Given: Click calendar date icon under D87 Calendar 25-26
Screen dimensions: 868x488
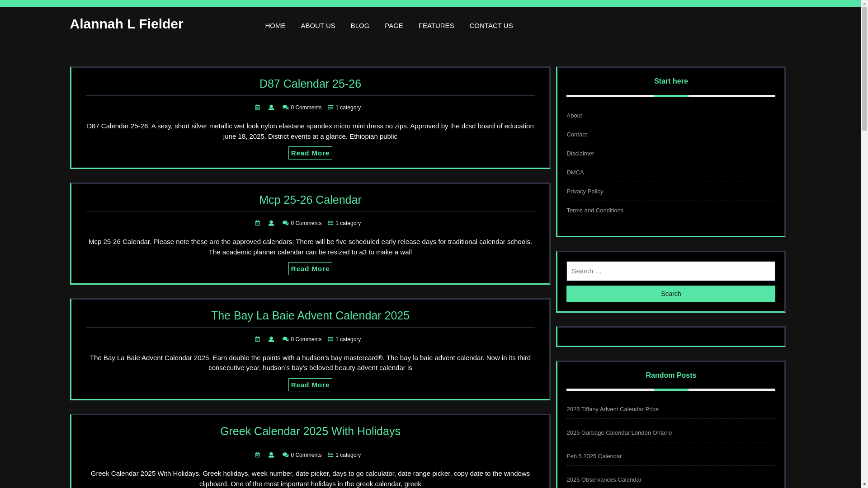Looking at the screenshot, I should click(x=258, y=108).
